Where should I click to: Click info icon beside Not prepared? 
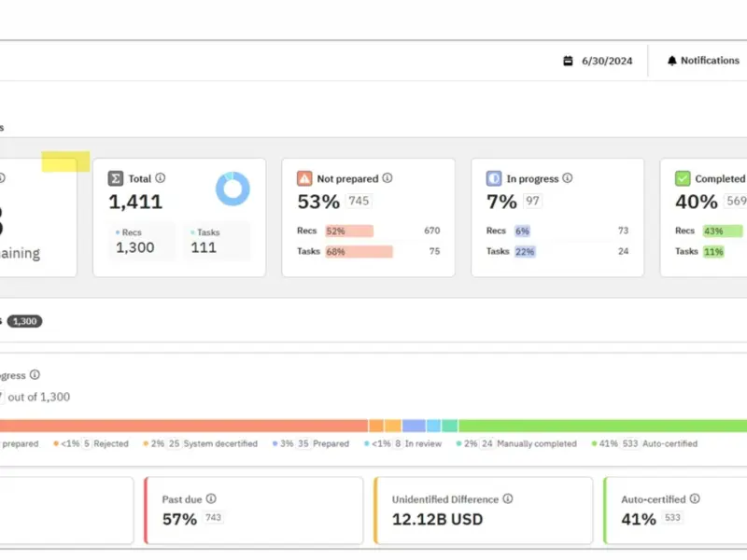pos(388,178)
